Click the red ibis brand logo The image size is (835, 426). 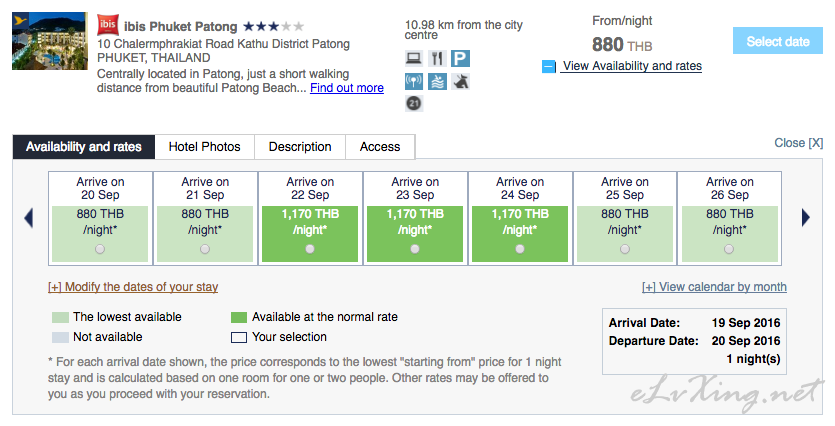coord(108,24)
